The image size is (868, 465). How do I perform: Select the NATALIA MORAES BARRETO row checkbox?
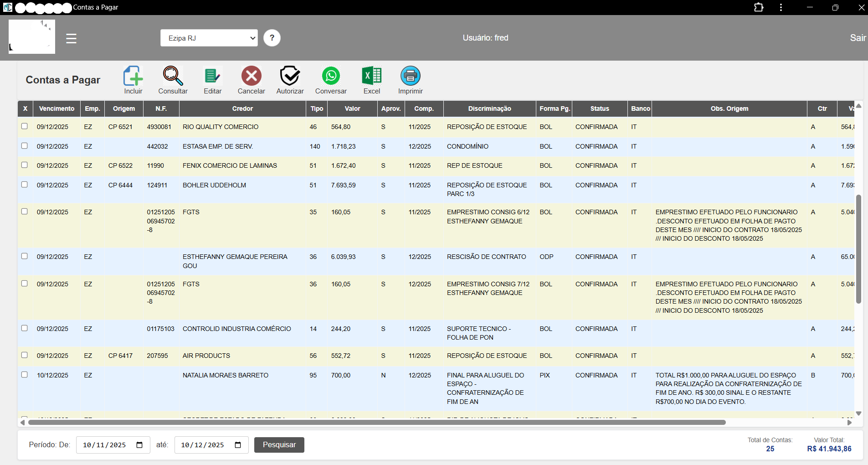(25, 375)
